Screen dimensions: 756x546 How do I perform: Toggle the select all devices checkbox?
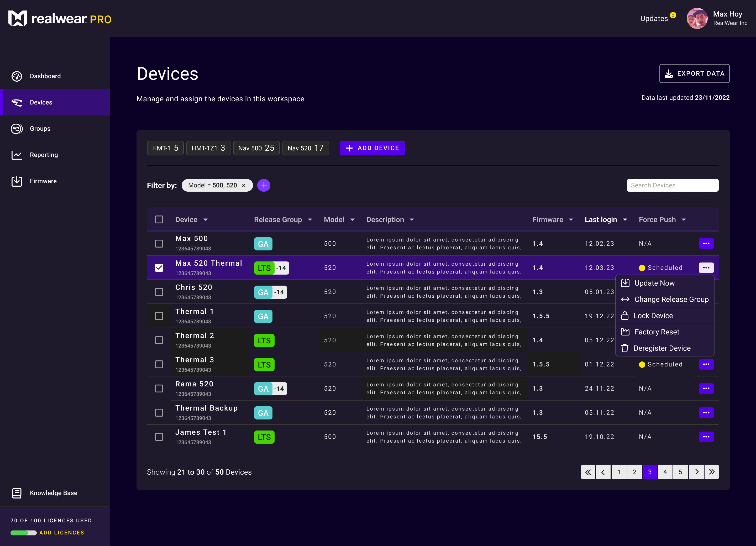tap(159, 219)
